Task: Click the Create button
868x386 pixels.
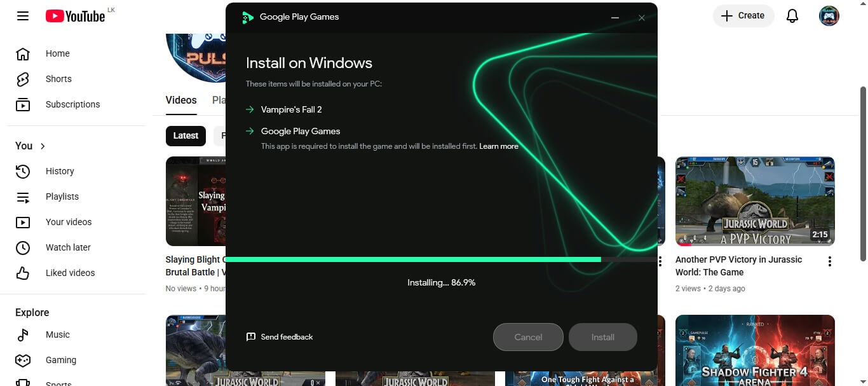Action: [743, 16]
